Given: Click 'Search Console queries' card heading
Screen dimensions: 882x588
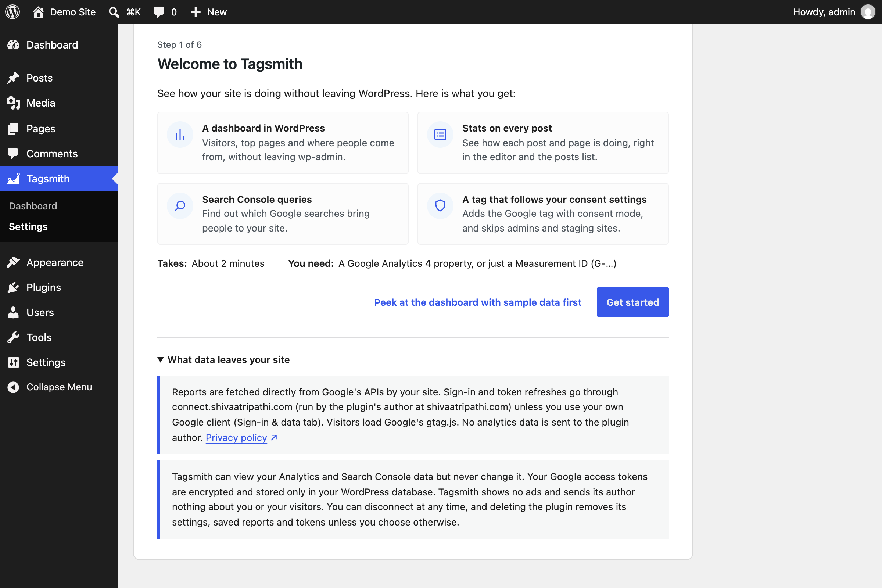Looking at the screenshot, I should coord(257,200).
